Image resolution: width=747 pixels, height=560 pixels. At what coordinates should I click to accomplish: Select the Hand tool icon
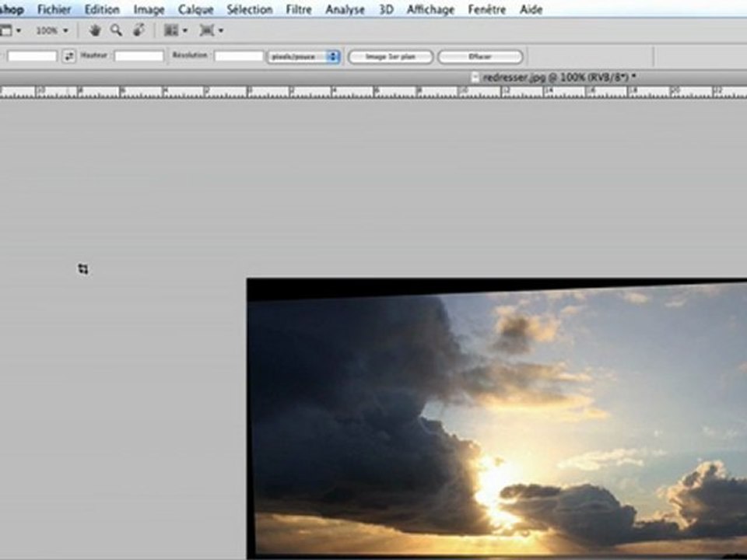point(95,30)
